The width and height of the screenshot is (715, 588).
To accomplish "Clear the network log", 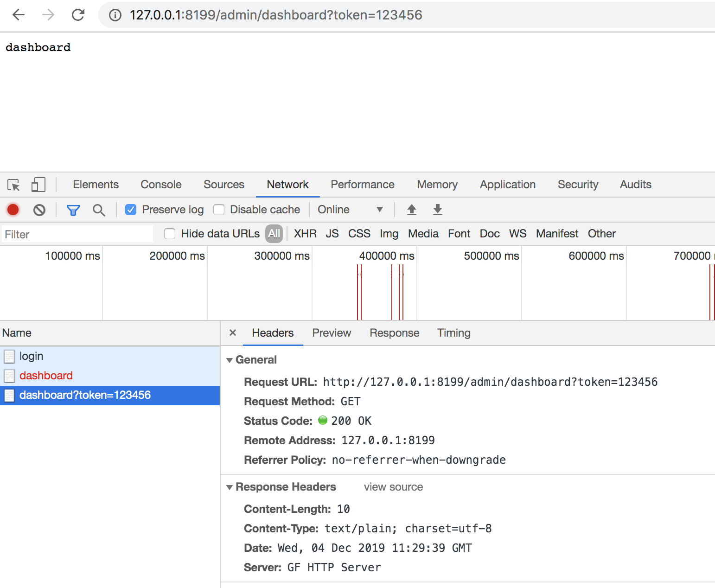I will 39,210.
